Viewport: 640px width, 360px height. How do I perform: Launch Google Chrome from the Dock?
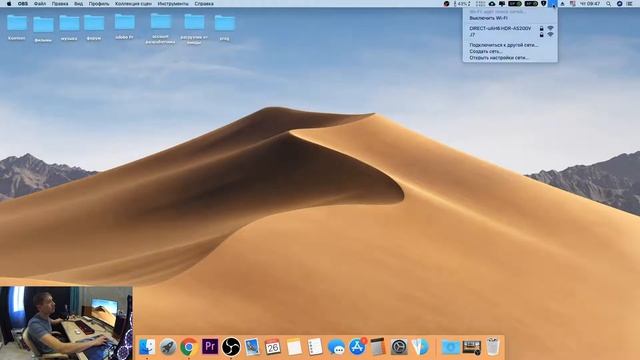pyautogui.click(x=189, y=347)
